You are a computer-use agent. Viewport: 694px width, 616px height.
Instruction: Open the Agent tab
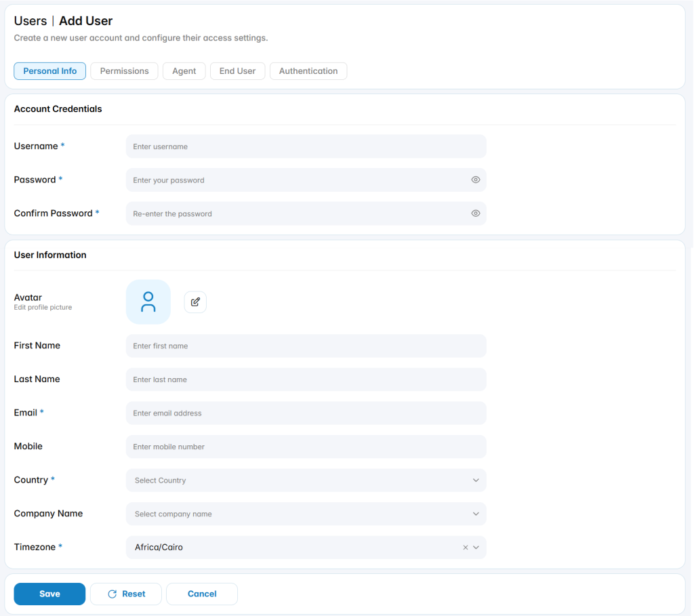pyautogui.click(x=184, y=70)
